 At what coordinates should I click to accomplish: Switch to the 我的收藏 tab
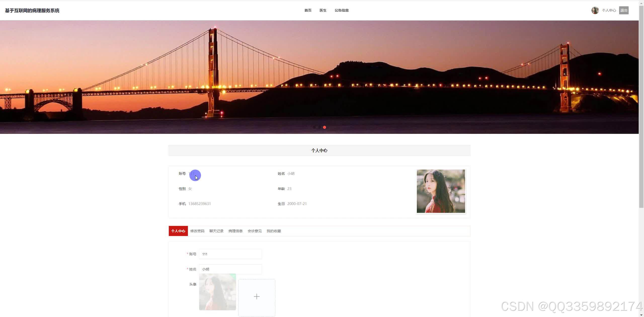[274, 231]
